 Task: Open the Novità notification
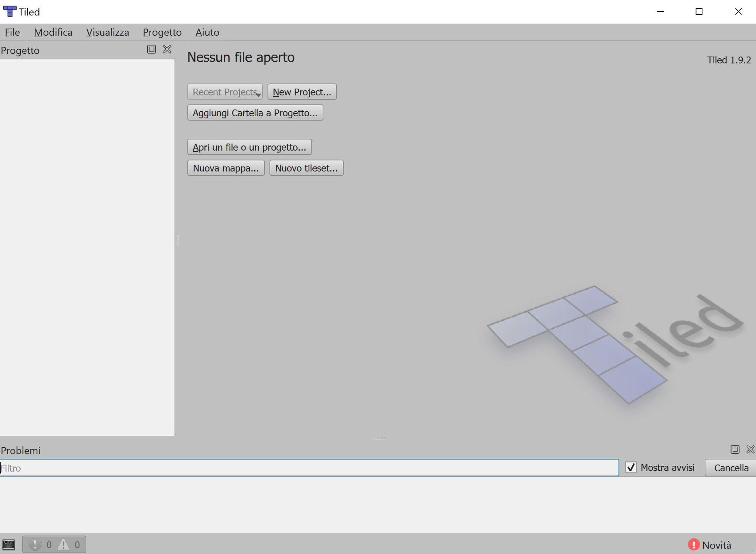709,545
